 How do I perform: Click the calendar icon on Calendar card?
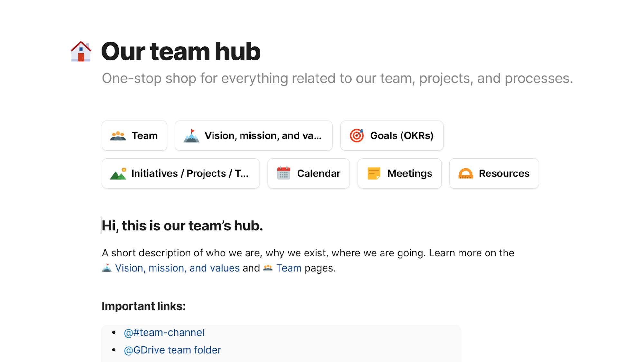[x=283, y=173]
